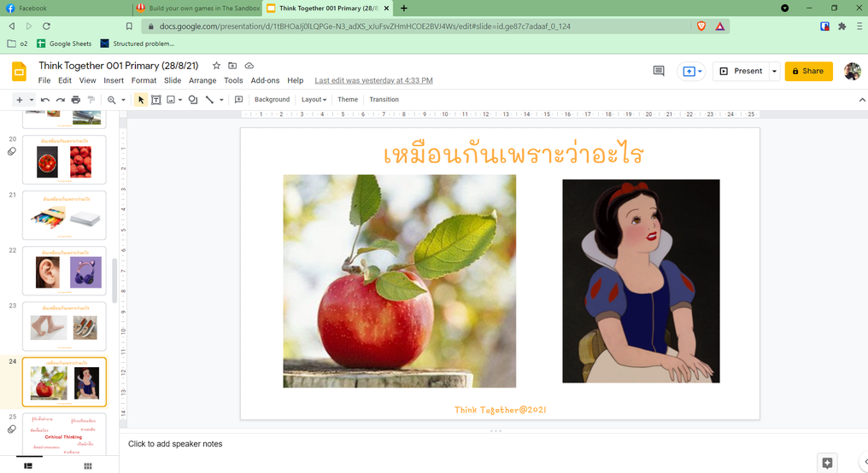This screenshot has height=473, width=868.
Task: Check the cloud save status icon
Action: pyautogui.click(x=249, y=65)
